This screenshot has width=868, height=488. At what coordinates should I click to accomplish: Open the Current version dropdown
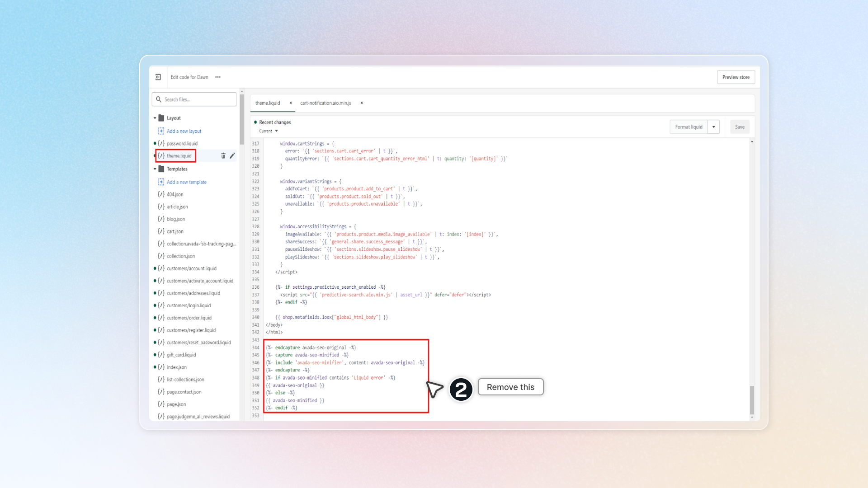[268, 131]
